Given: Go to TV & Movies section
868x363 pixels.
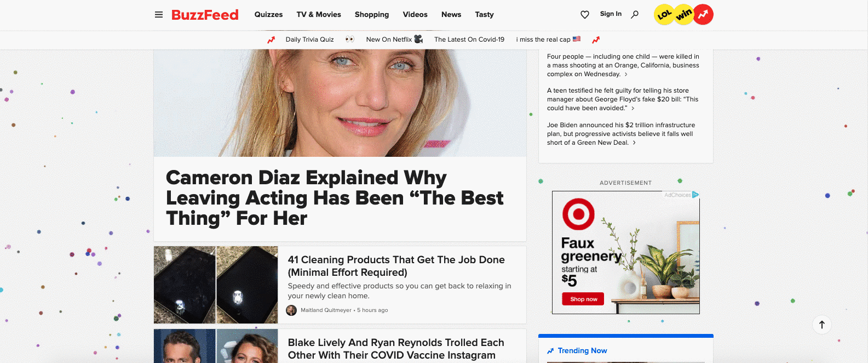Looking at the screenshot, I should (x=319, y=15).
